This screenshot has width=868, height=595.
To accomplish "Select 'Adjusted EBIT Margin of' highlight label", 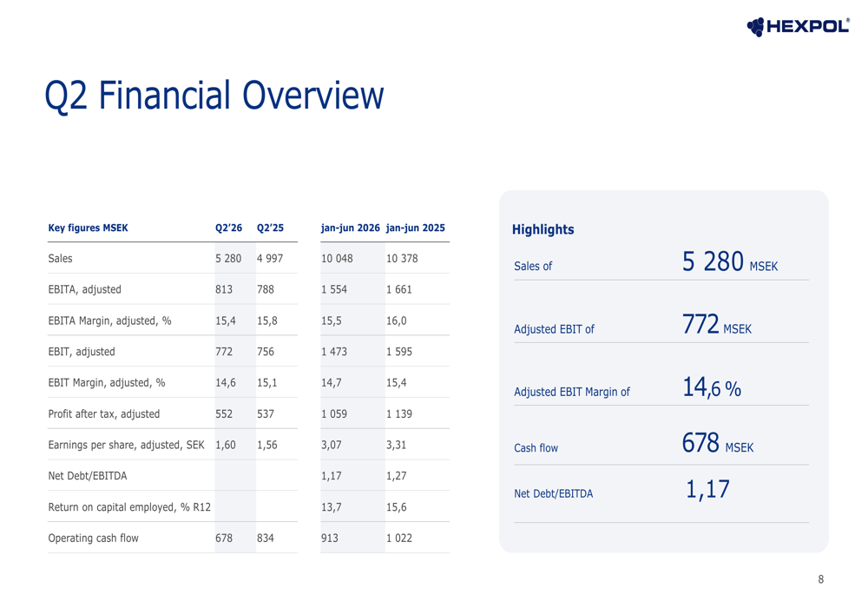I will pos(572,392).
